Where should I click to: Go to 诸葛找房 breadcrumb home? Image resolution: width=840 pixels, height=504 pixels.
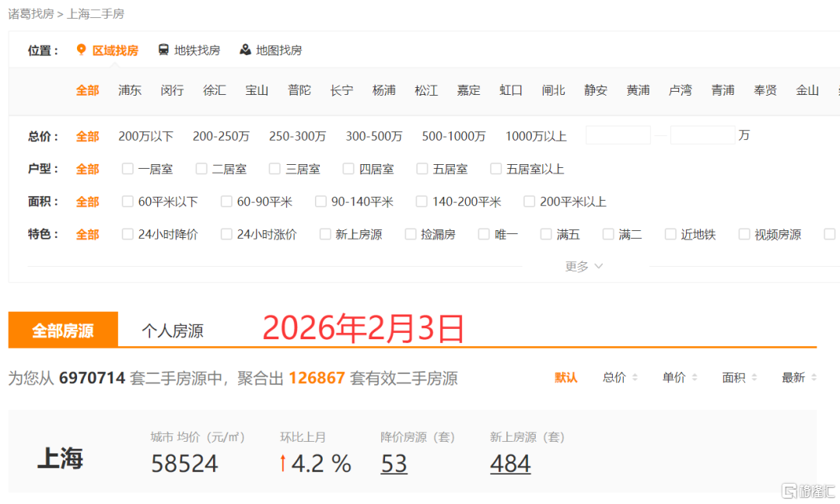pyautogui.click(x=31, y=14)
